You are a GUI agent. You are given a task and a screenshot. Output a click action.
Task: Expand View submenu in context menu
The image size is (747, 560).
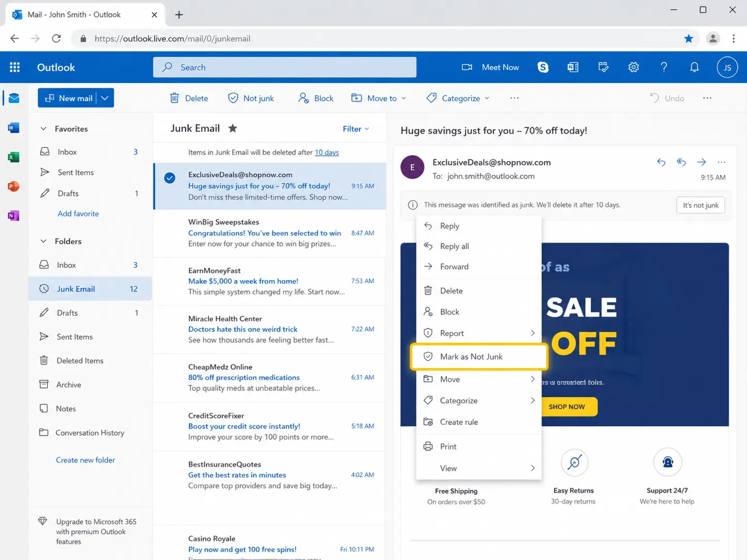(x=533, y=468)
